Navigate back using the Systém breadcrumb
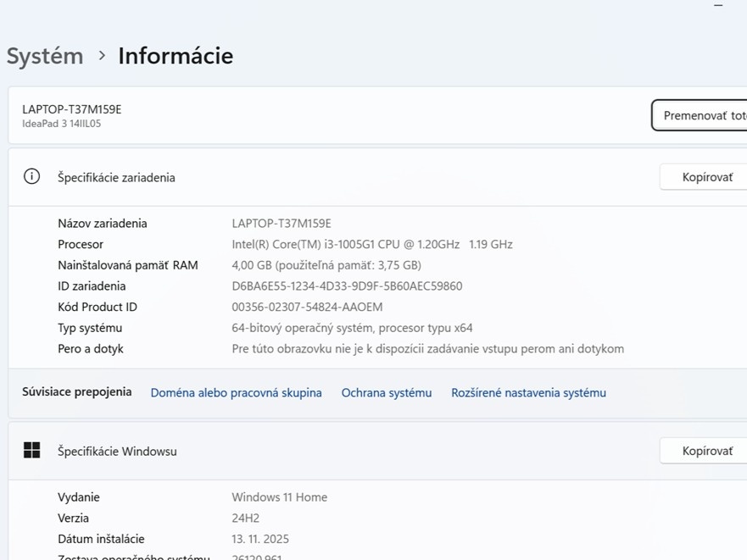The width and height of the screenshot is (747, 560). 45,56
